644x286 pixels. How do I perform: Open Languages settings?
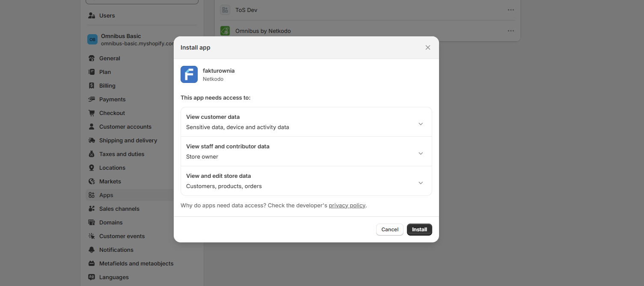point(114,277)
